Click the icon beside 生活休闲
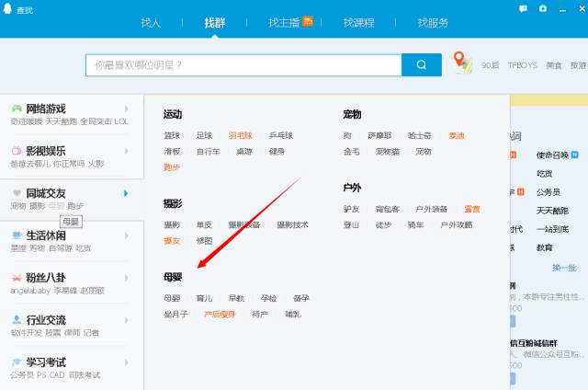This screenshot has width=588, height=390. (17, 235)
